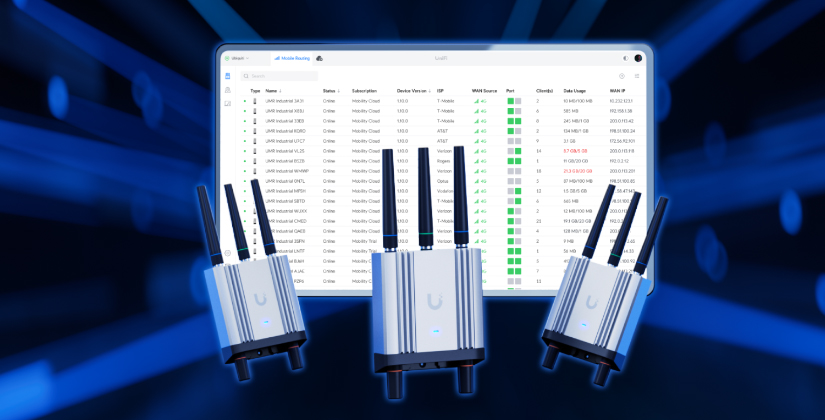Image resolution: width=825 pixels, height=420 pixels.
Task: Click the Optus ISP cell
Action: pos(442,181)
